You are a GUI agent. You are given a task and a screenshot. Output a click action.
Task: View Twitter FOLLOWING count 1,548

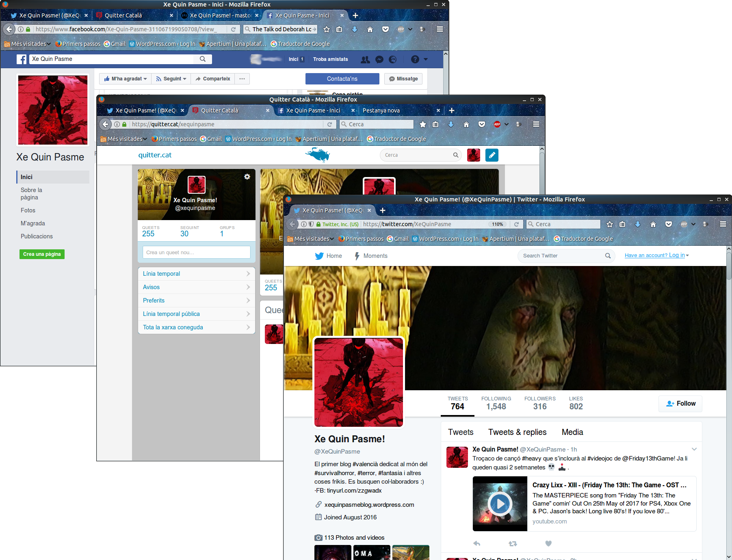pos(496,403)
